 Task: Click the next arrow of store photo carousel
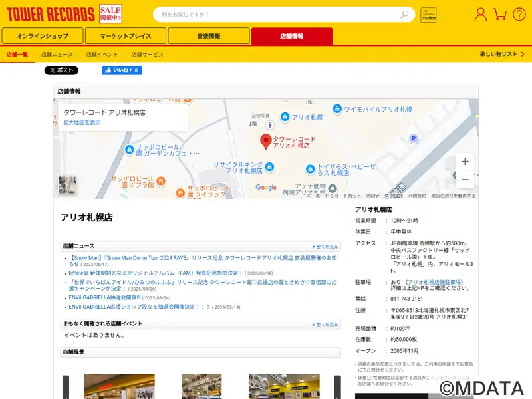tap(338, 387)
